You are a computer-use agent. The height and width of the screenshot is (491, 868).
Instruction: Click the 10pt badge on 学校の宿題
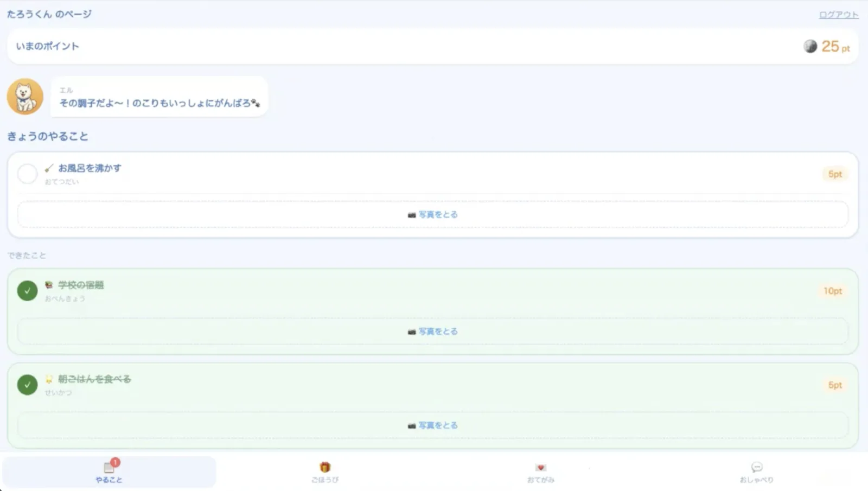[x=833, y=291]
